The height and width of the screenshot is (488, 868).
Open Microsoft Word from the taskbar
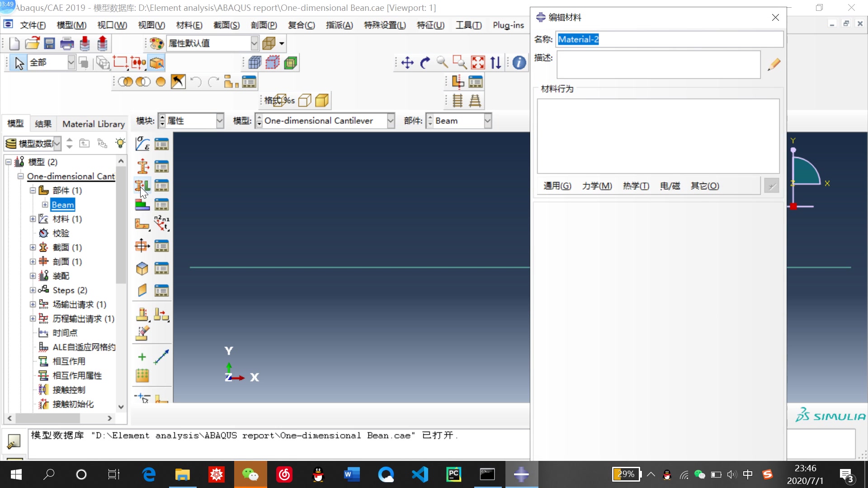(x=352, y=474)
